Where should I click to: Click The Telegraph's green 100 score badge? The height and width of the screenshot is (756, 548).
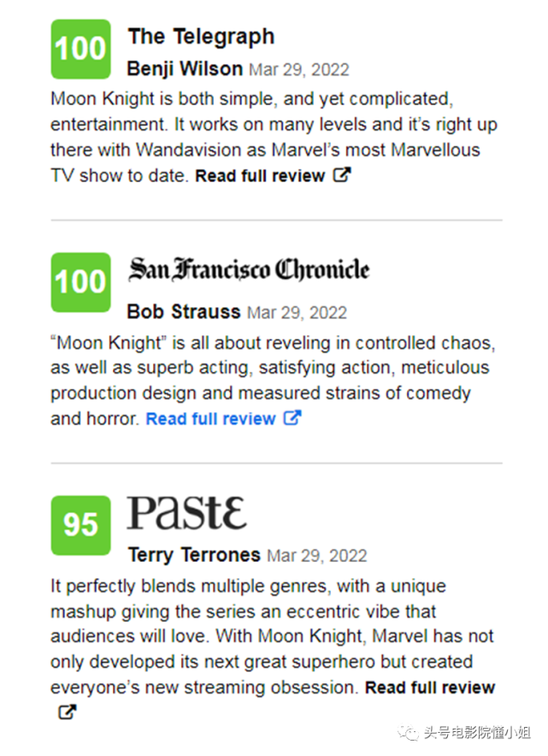[x=80, y=50]
